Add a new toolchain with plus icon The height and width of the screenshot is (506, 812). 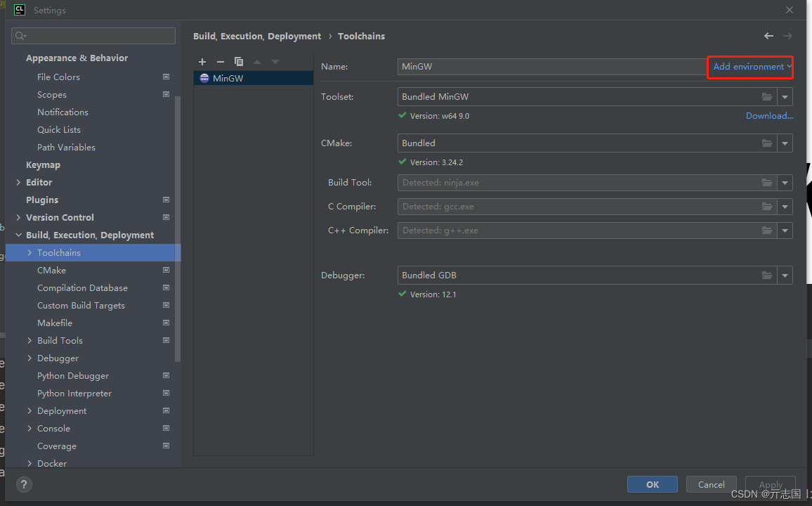click(x=202, y=62)
